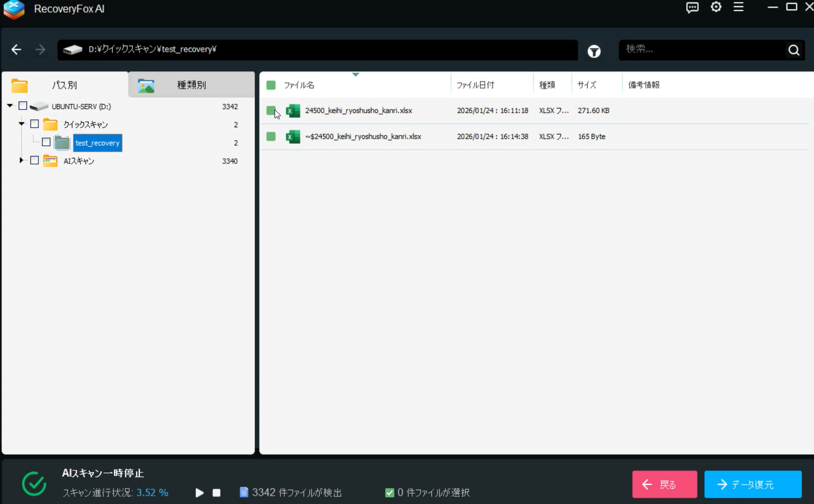
Task: Toggle the checkbox for ~$24500_keihi_ryoshusho_kanri.xlsx
Action: pyautogui.click(x=271, y=137)
